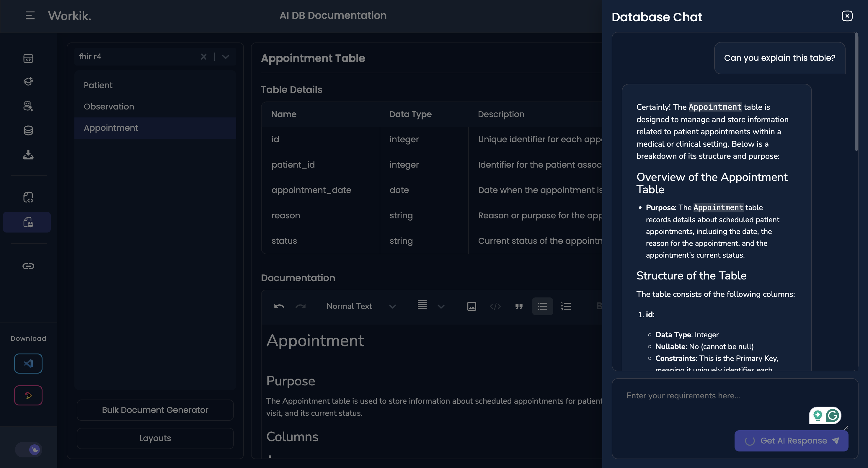Expand the fhir r4 database dropdown
The height and width of the screenshot is (468, 868).
click(226, 57)
